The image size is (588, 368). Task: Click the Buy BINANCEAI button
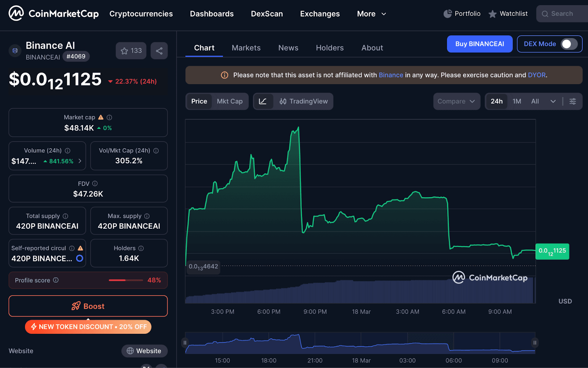pos(480,44)
